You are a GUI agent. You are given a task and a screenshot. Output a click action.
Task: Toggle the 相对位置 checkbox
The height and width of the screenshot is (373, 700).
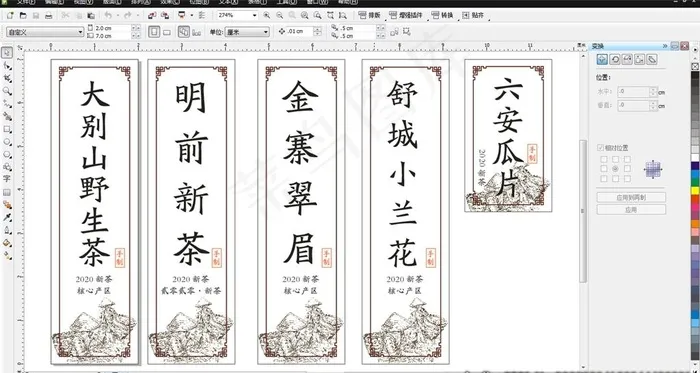click(x=600, y=148)
